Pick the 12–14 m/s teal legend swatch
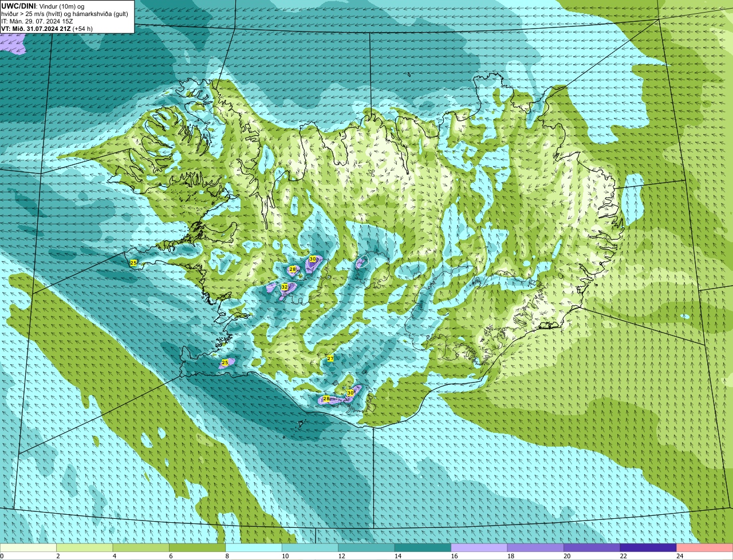 (x=366, y=547)
